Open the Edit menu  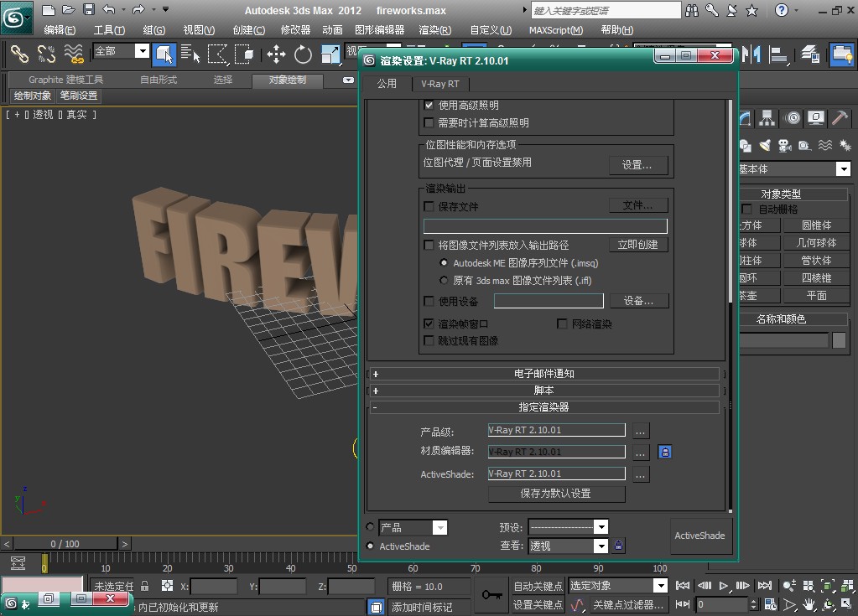(x=60, y=30)
